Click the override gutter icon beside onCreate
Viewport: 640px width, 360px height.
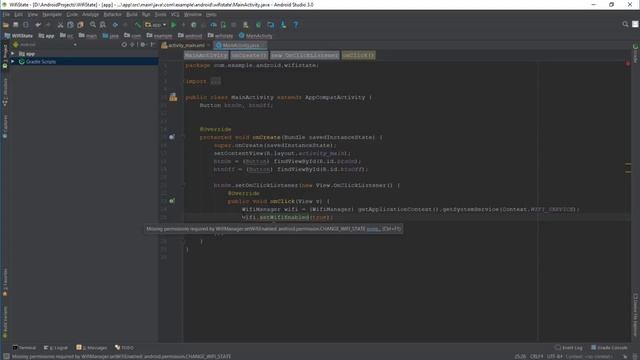click(x=172, y=137)
